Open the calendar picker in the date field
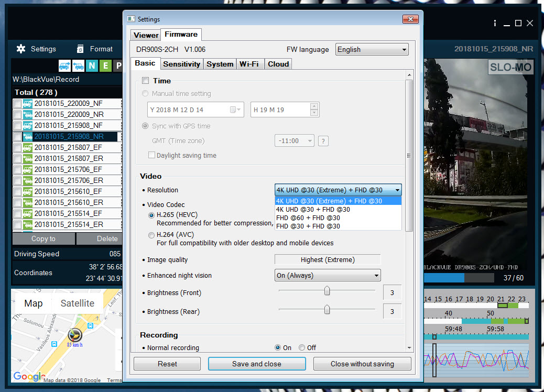 (x=235, y=110)
